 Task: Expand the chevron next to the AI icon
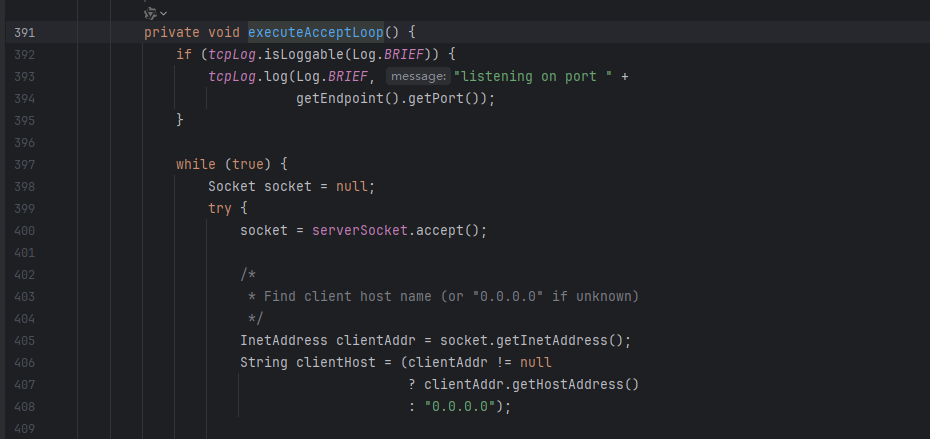(164, 13)
